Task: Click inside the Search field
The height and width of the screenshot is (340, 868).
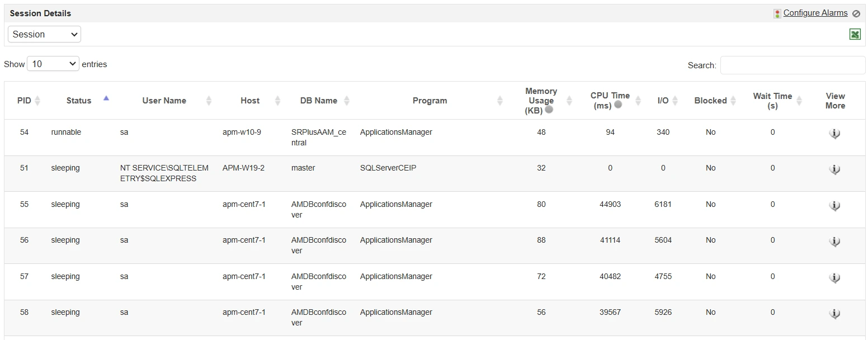Action: 792,65
